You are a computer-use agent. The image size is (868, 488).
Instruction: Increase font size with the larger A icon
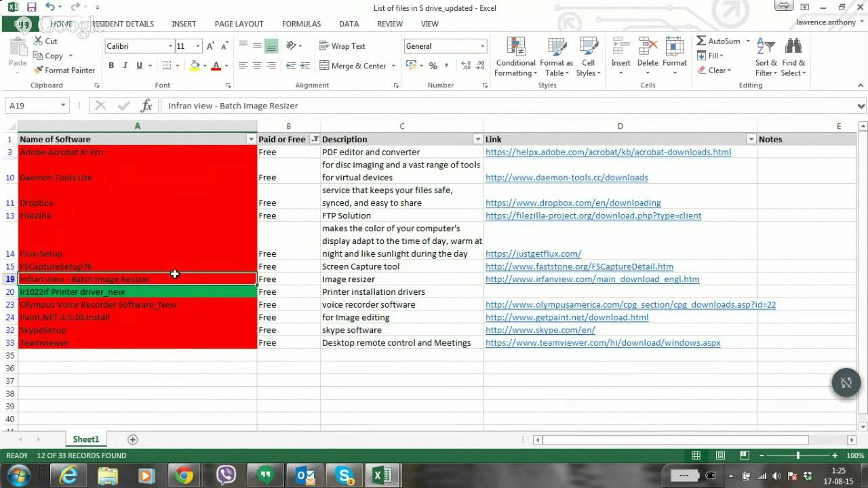(210, 46)
